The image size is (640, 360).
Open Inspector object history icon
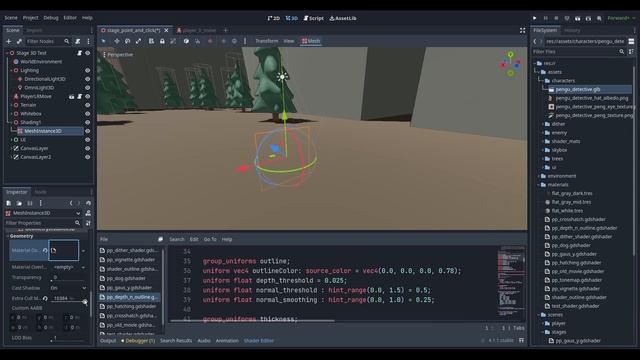88,203
